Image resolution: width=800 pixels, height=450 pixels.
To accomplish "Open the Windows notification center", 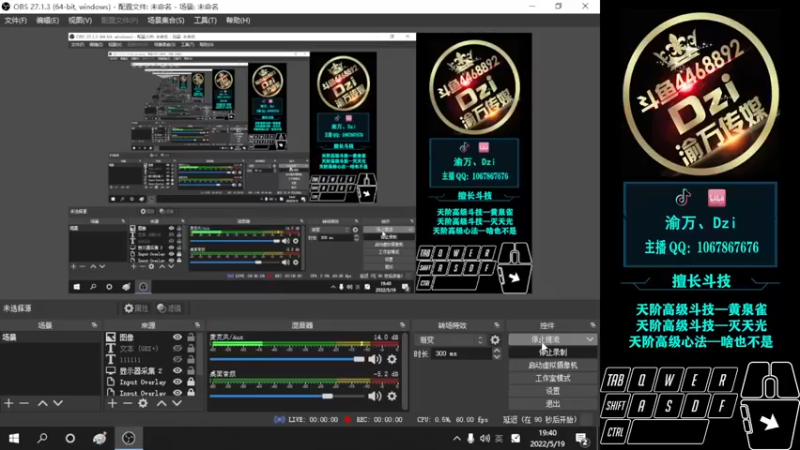I will pos(582,438).
